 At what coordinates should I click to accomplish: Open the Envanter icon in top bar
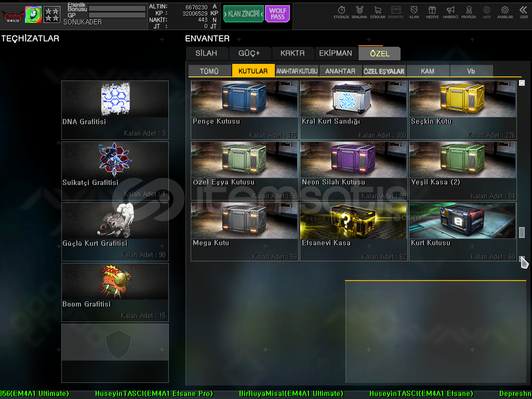(395, 12)
